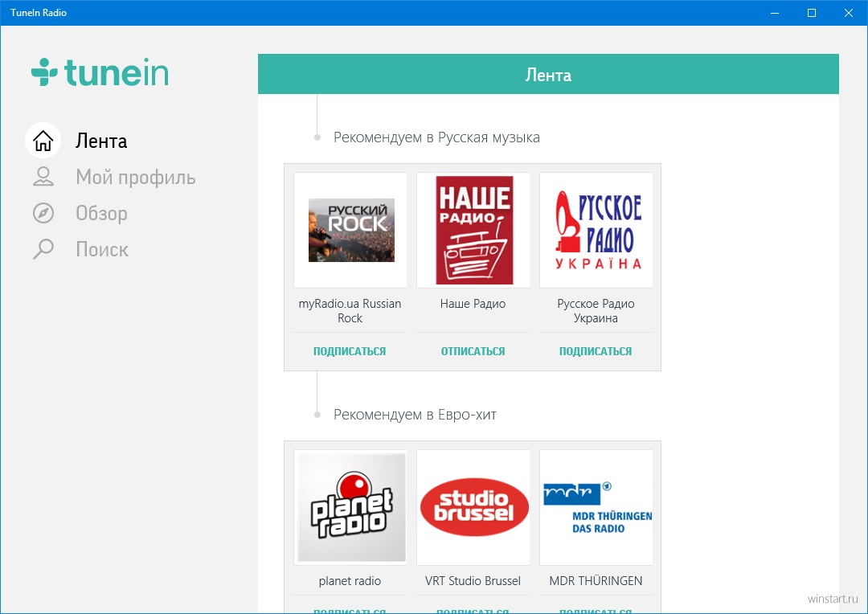
Task: Select Поиск in the sidebar
Action: 102,250
